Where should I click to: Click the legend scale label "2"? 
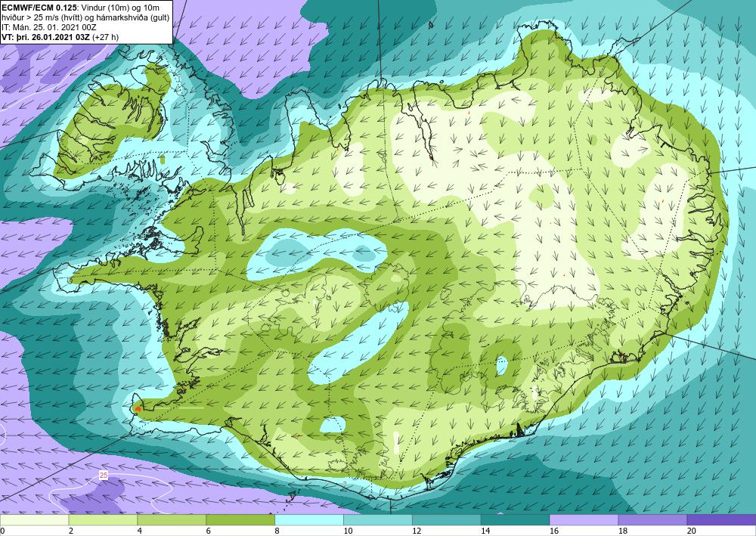71,531
